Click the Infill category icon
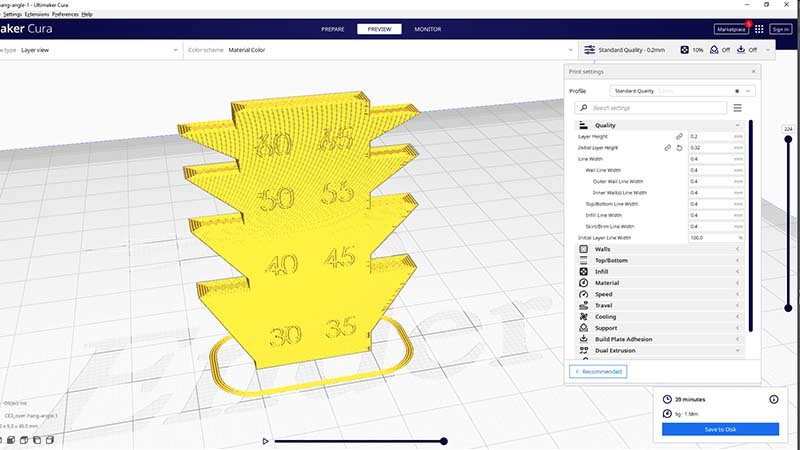 tap(584, 271)
